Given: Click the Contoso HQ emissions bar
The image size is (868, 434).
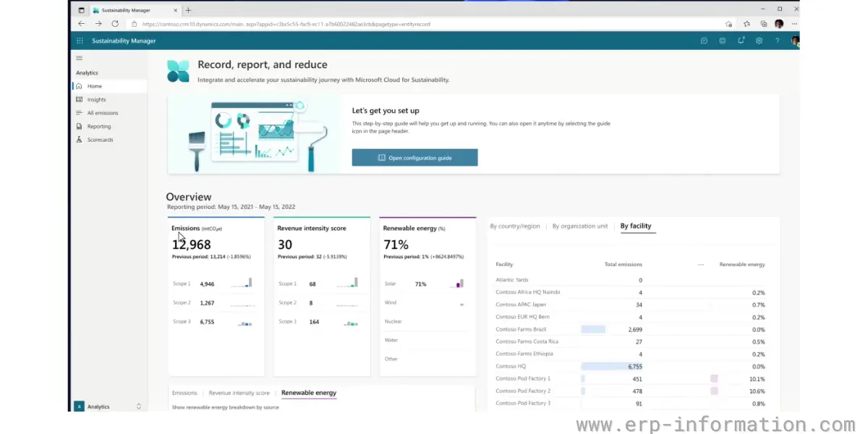Looking at the screenshot, I should [x=611, y=367].
